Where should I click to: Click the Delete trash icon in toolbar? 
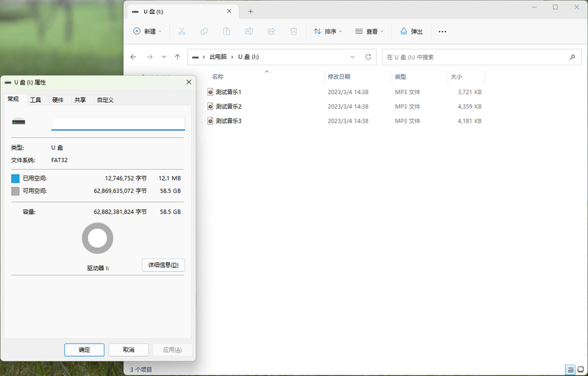[x=293, y=32]
